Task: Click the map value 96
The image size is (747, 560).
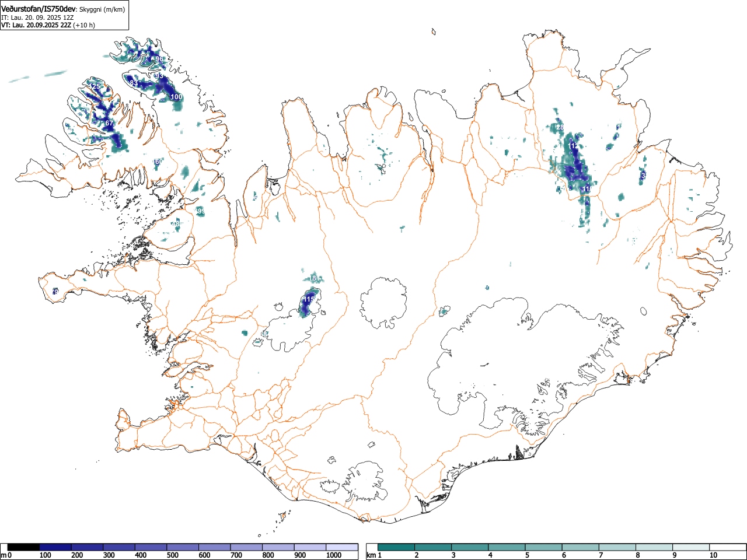Action: 159,59
